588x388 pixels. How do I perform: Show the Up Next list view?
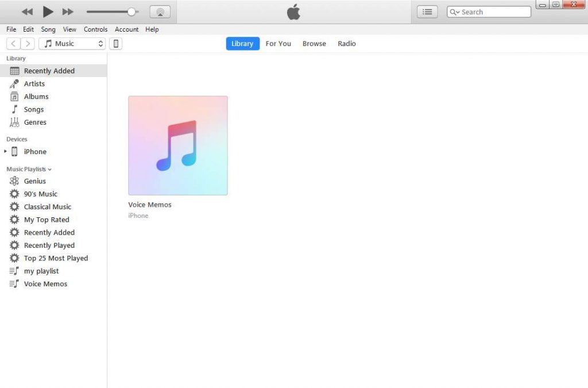coord(427,11)
